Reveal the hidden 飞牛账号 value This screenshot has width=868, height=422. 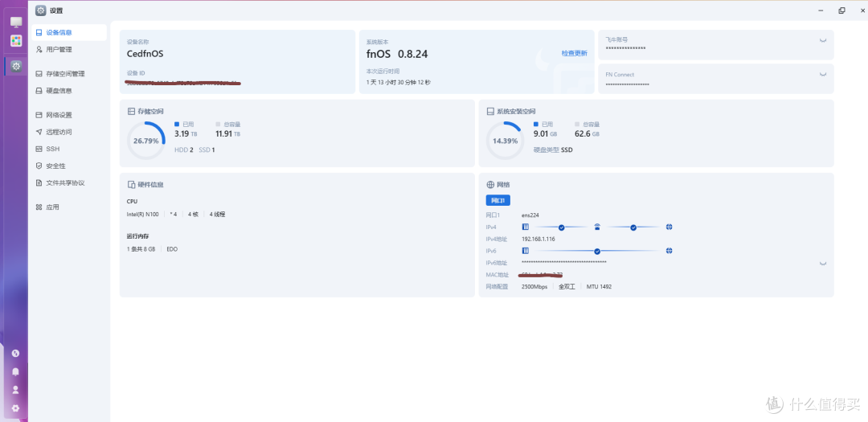click(x=823, y=40)
